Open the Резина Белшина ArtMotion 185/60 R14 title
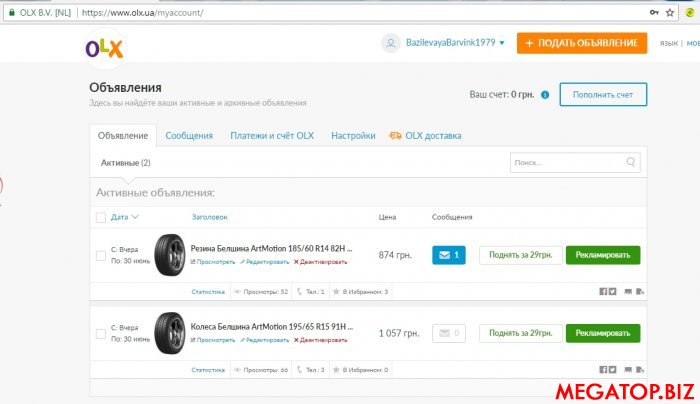 (271, 249)
